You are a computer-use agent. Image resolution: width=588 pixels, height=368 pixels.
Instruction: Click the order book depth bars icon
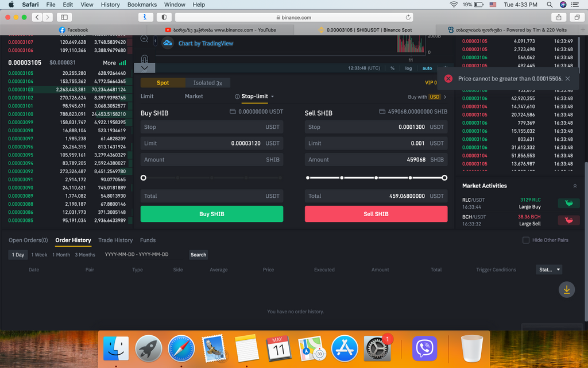click(x=123, y=63)
